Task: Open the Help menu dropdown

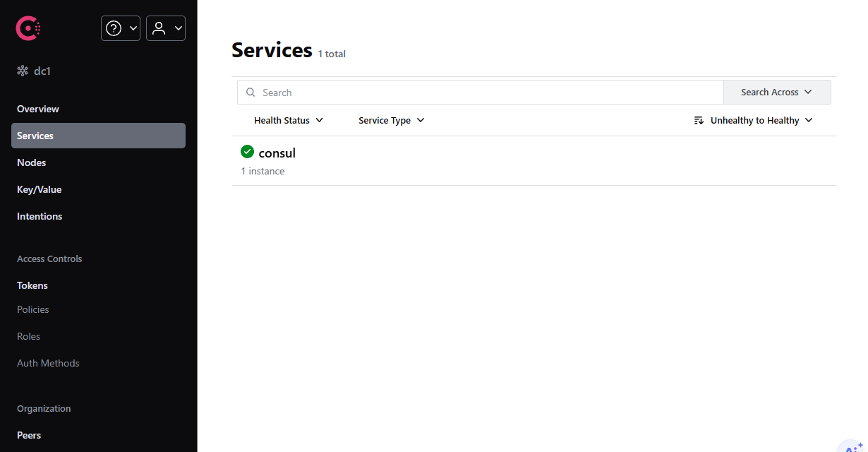Action: [x=121, y=28]
